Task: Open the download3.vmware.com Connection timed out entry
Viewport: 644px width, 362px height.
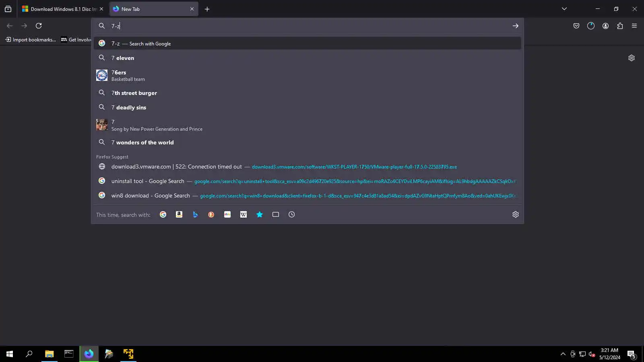Action: point(308,167)
